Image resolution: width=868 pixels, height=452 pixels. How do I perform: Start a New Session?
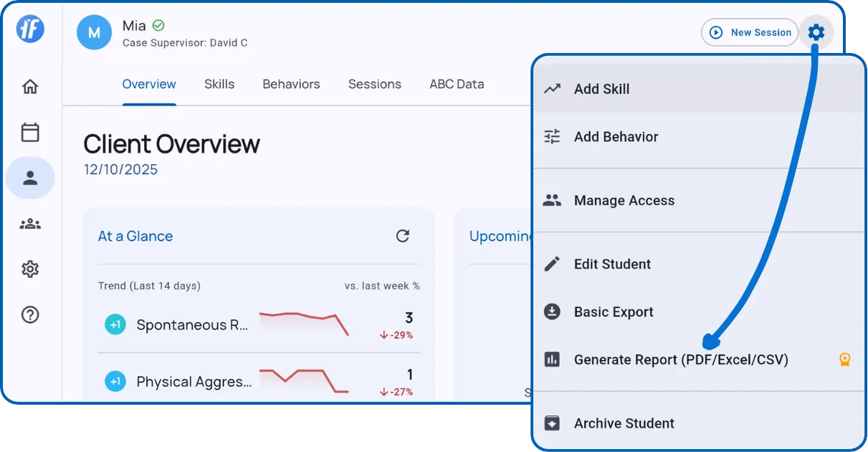(749, 32)
